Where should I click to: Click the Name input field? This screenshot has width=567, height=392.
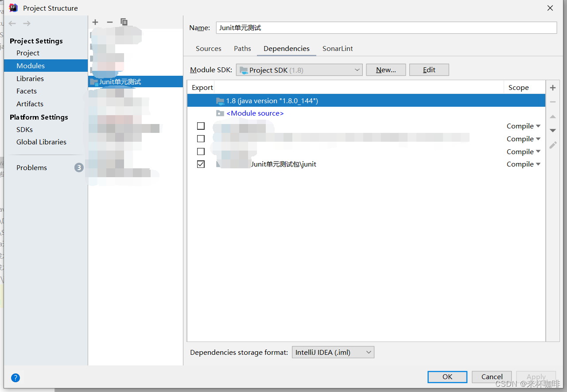pyautogui.click(x=386, y=27)
